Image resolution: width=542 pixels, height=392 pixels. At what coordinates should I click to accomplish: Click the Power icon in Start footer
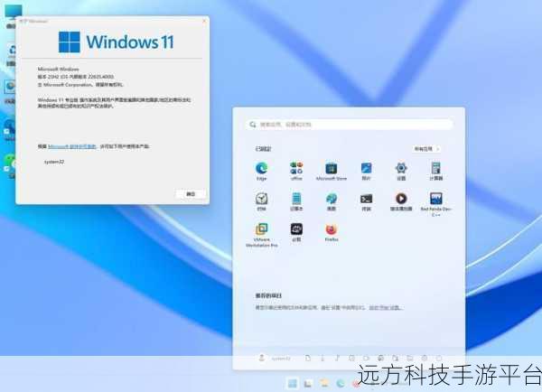click(x=439, y=359)
